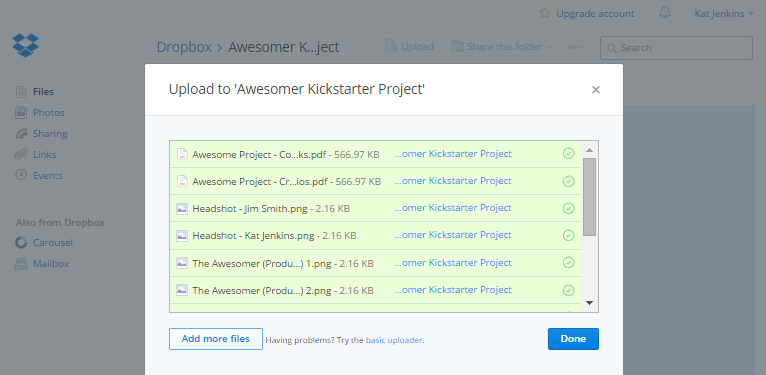Viewport: 766px width, 375px height.
Task: Select 'Headshot - Jim Smith.png' file name
Action: [250, 208]
